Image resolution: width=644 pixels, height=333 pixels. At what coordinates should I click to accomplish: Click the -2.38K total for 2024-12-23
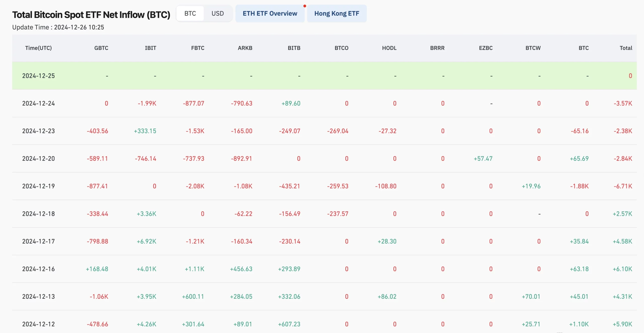[x=623, y=131]
